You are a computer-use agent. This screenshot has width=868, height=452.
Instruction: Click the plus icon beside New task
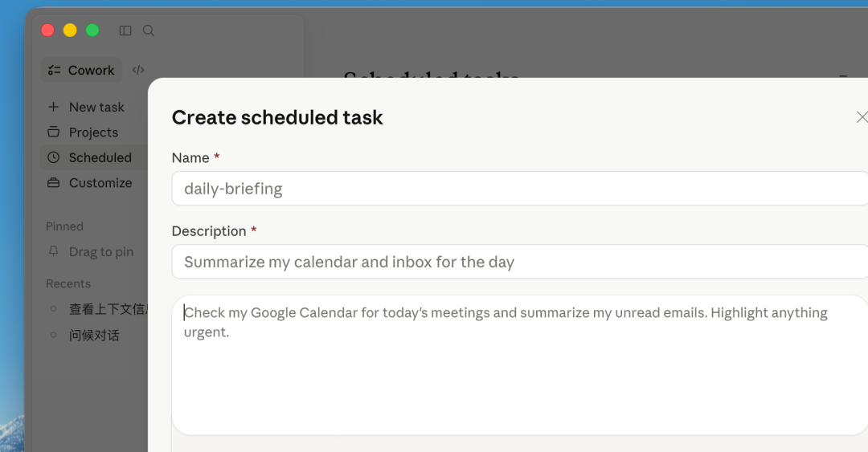click(x=53, y=107)
